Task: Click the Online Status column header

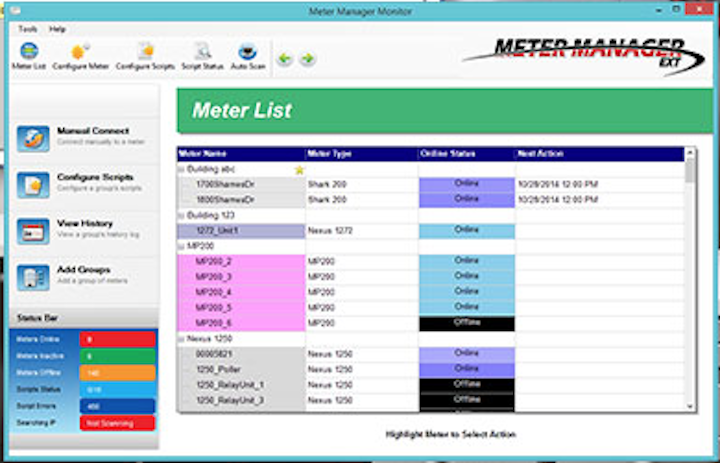Action: point(467,154)
